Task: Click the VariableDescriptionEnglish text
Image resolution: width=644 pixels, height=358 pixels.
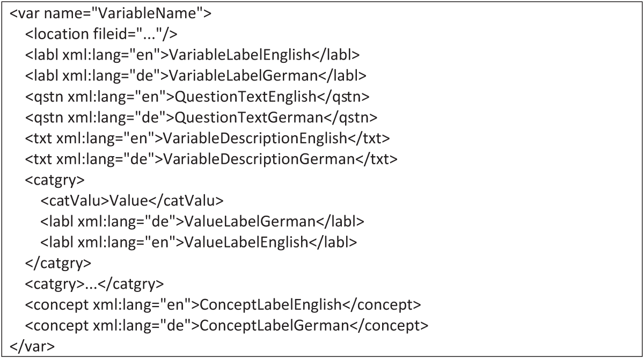Action: 255,137
